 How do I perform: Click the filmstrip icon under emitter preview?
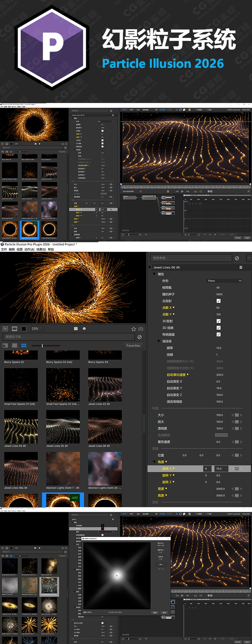pos(14,329)
